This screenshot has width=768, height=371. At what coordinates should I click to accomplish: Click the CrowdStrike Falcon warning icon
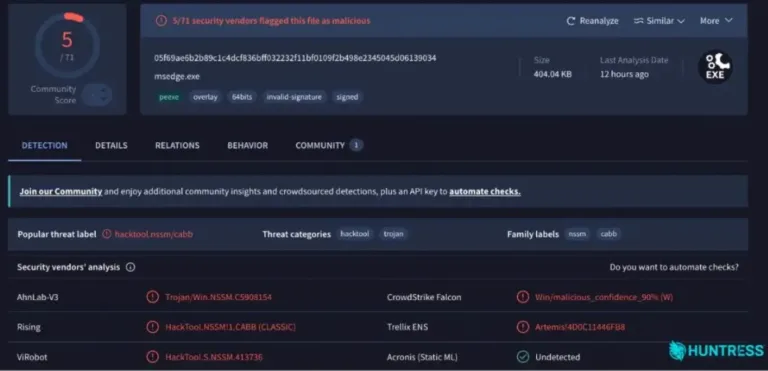tap(523, 297)
